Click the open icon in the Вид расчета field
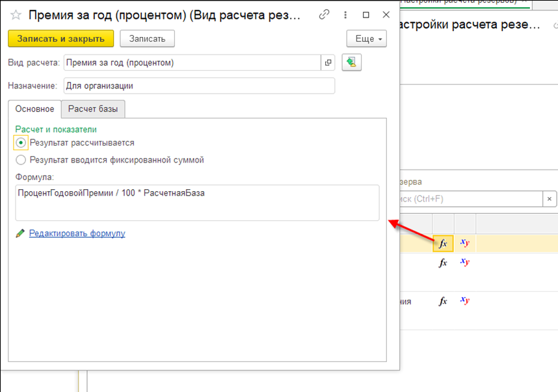This screenshot has width=558, height=392. [328, 63]
